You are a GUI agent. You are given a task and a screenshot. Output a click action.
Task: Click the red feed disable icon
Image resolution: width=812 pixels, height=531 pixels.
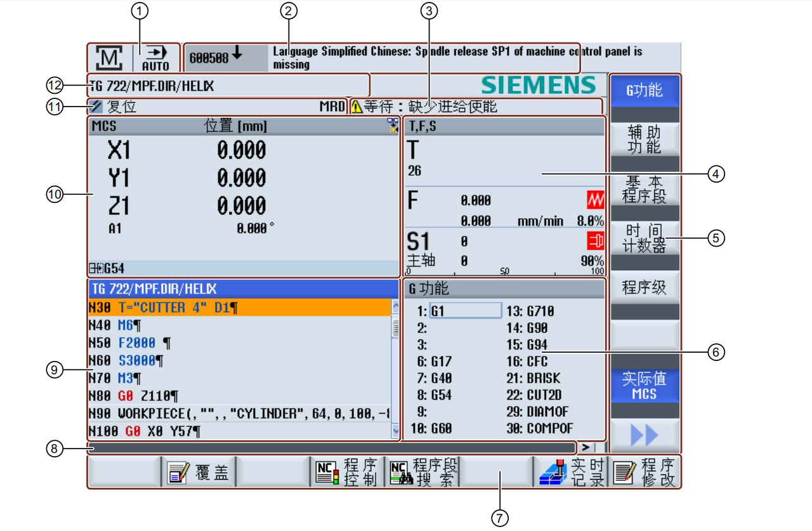point(595,200)
